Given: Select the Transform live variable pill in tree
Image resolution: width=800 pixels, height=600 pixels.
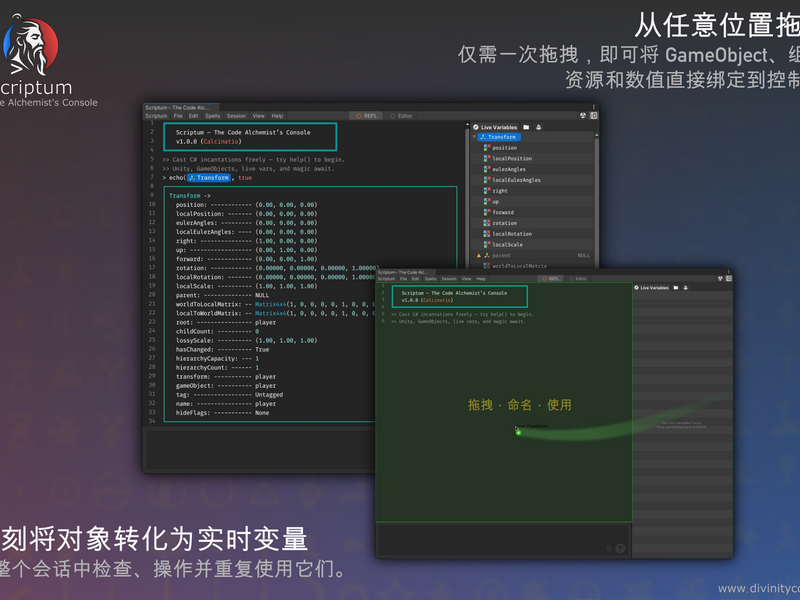Looking at the screenshot, I should (499, 137).
